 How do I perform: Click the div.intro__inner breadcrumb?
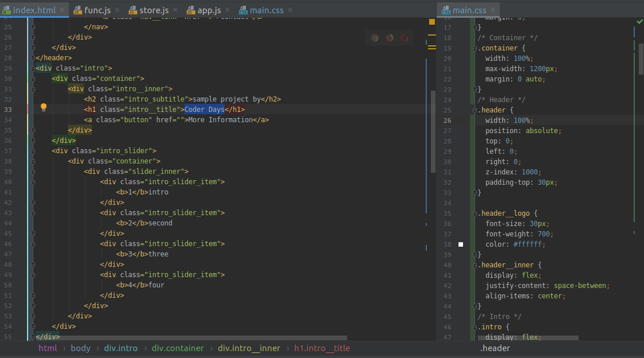[249, 348]
